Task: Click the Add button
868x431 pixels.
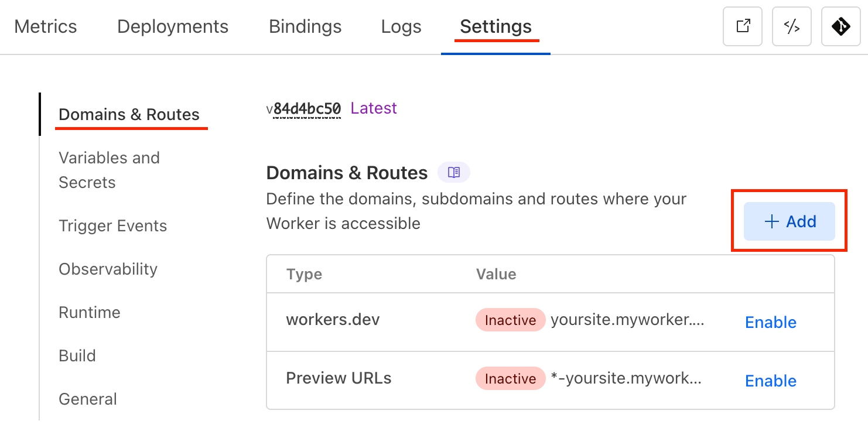Action: (790, 221)
